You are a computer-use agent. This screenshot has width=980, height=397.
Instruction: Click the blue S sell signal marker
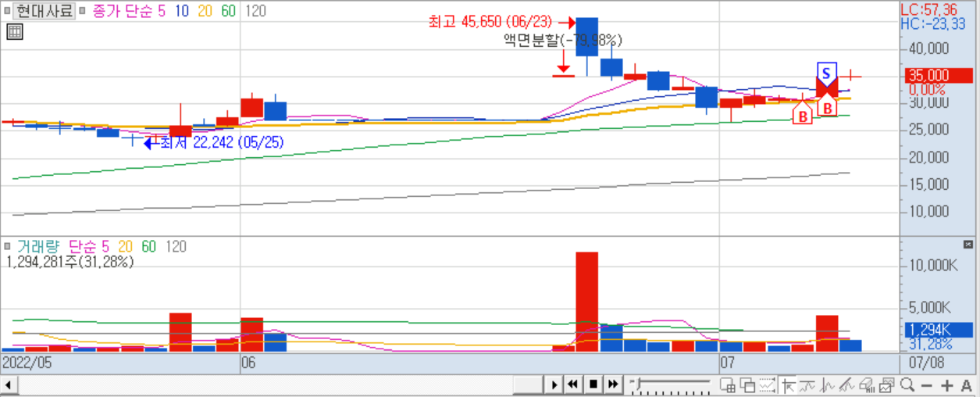(x=826, y=73)
